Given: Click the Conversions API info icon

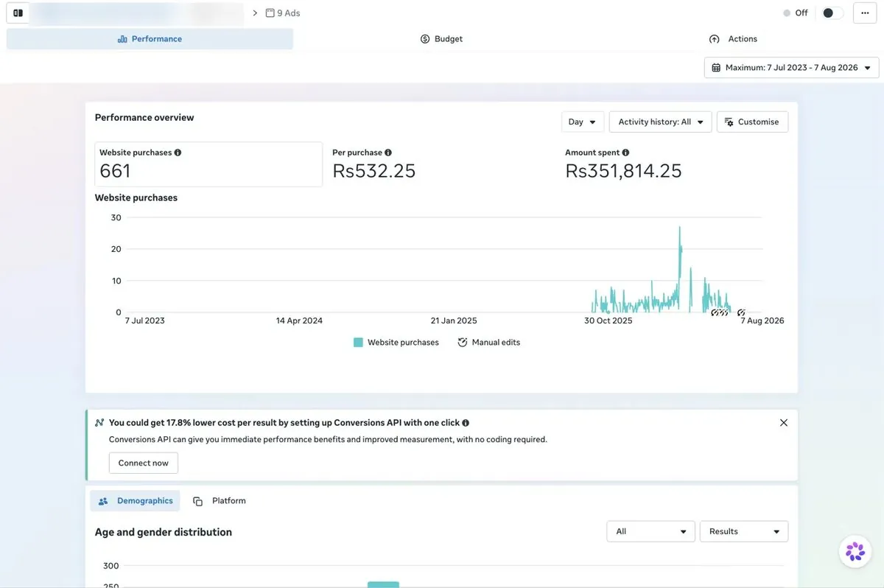Looking at the screenshot, I should 466,423.
